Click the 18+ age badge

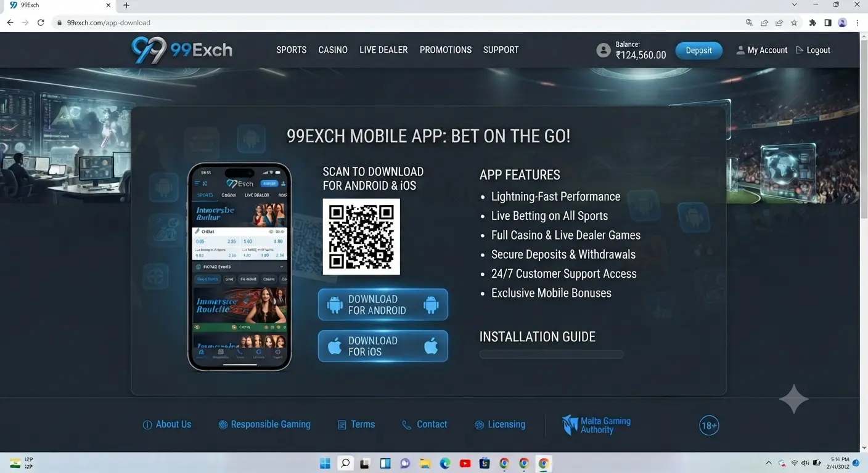[x=709, y=425]
